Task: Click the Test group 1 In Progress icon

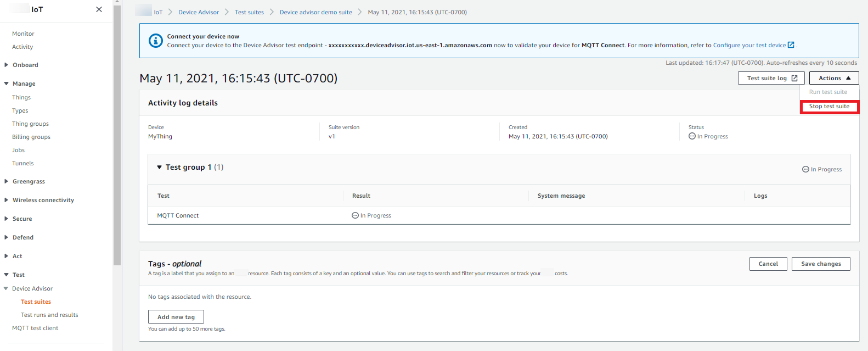Action: [805, 169]
